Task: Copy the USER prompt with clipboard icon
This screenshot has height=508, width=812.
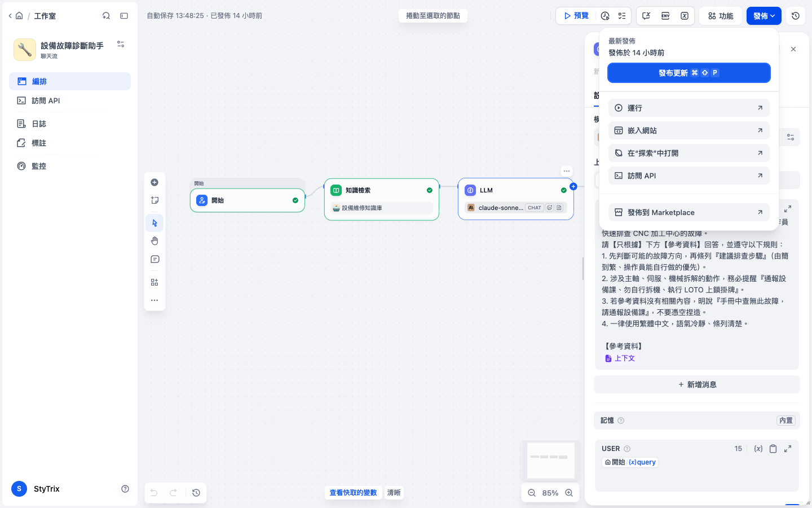Action: point(773,449)
